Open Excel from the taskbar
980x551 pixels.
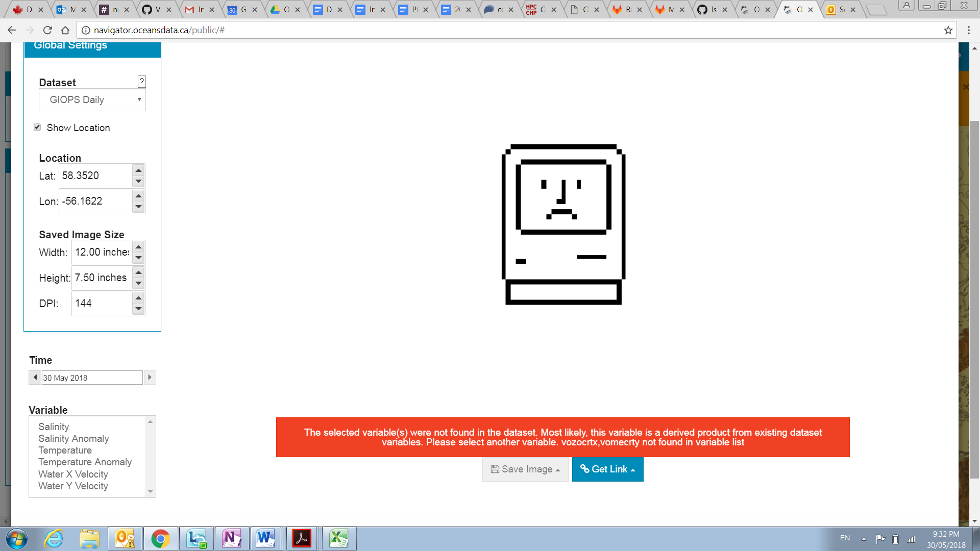(x=338, y=539)
